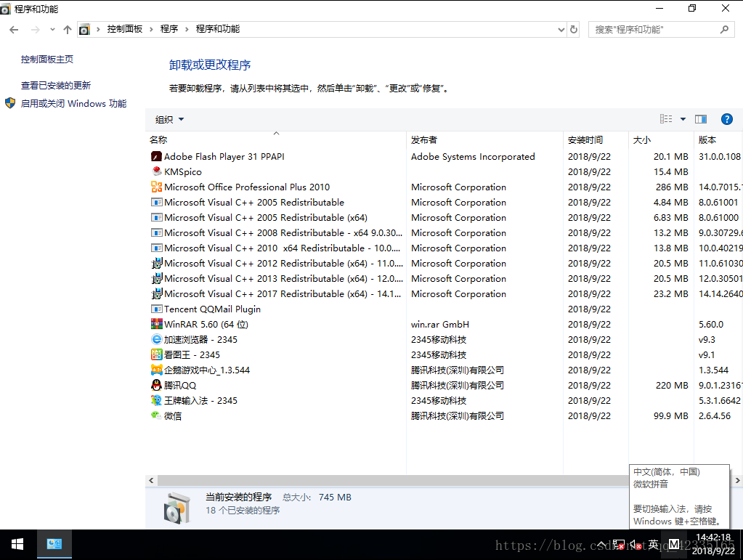Screen dimensions: 743x560
Task: Open the 查看已安装的更新 link
Action: 55,85
